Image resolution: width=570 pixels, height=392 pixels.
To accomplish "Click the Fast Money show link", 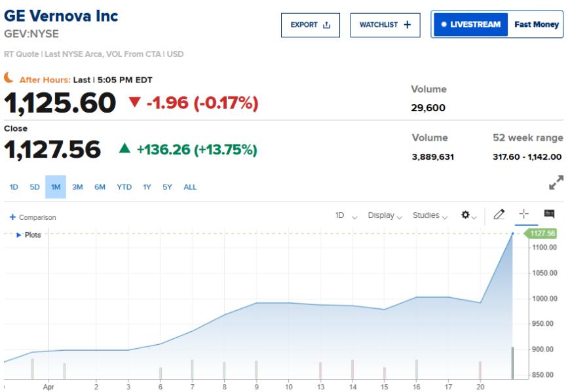I will 537,24.
